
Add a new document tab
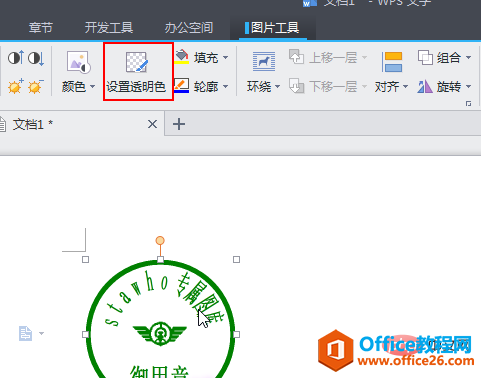coord(179,124)
